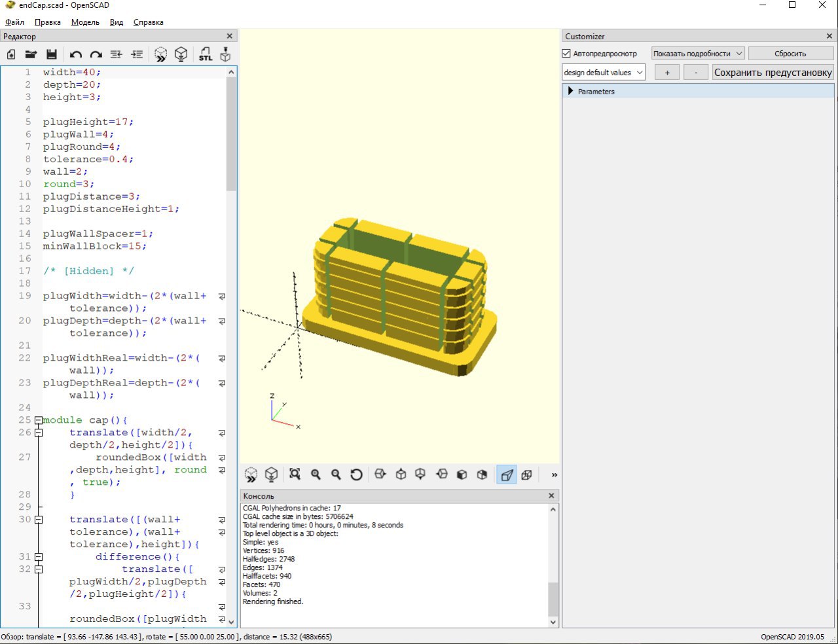Click the console vertical scrollbar thumb

point(553,598)
